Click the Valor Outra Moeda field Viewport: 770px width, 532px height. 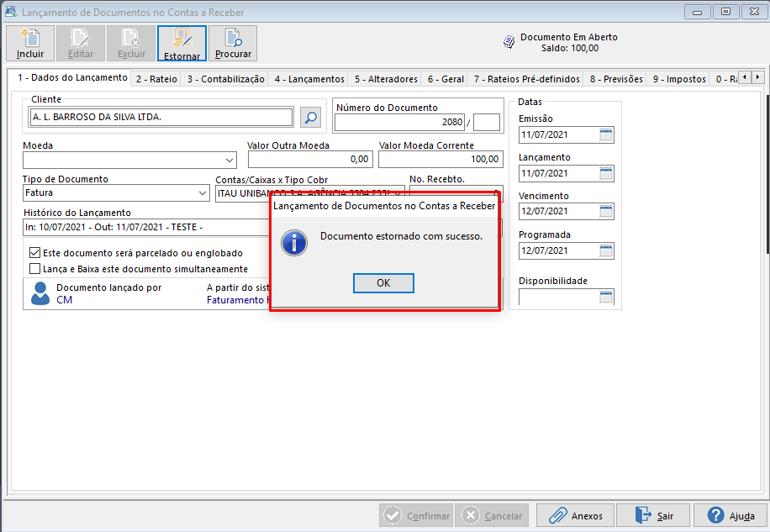pyautogui.click(x=310, y=160)
